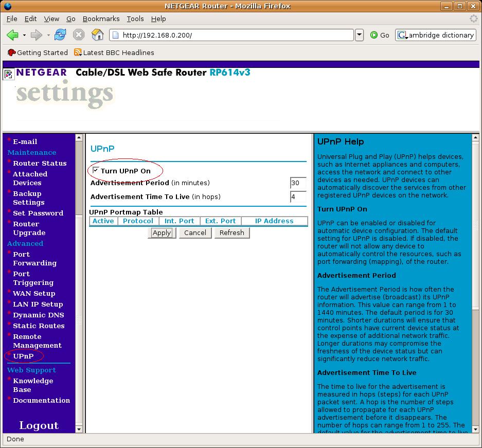Viewport: 482px width, 448px height.
Task: Click the Latest BBC Headlines feed icon
Action: point(78,52)
